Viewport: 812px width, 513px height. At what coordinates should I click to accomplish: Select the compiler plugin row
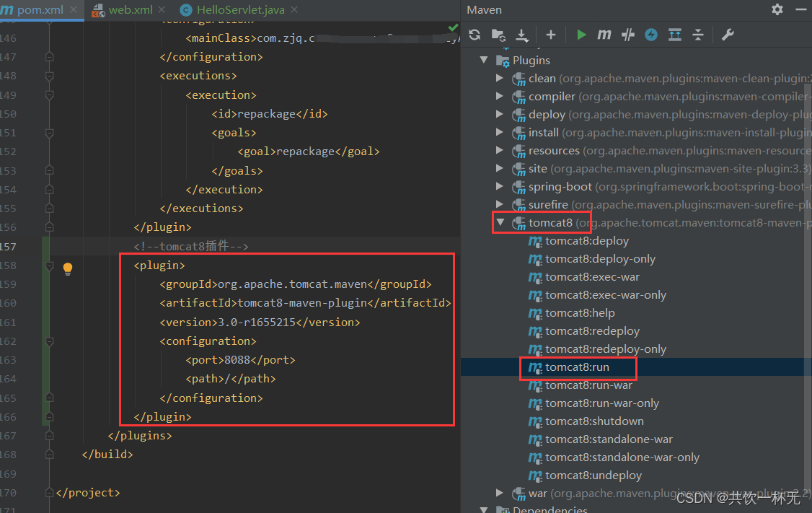[x=636, y=97]
